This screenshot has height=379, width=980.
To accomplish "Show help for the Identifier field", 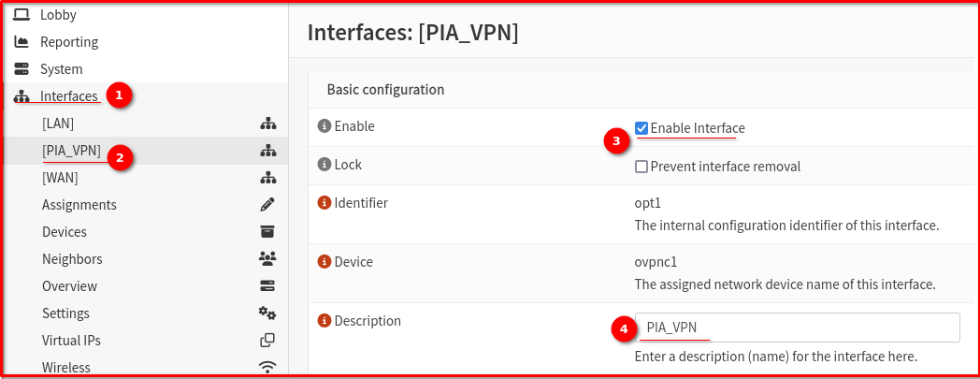I will (324, 203).
